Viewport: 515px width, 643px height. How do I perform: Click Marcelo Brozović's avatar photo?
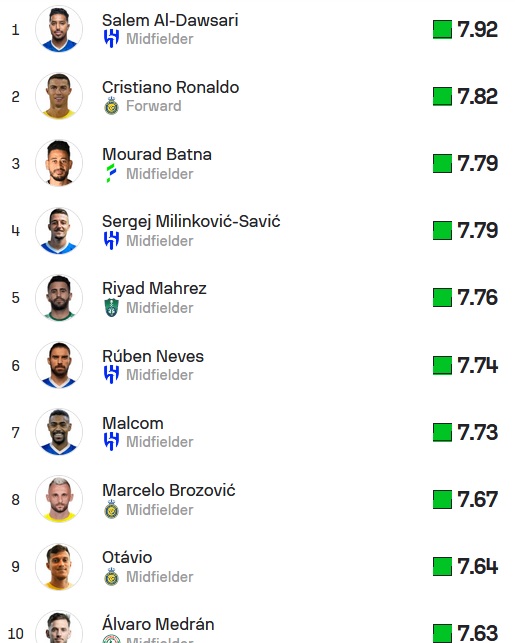pyautogui.click(x=59, y=499)
